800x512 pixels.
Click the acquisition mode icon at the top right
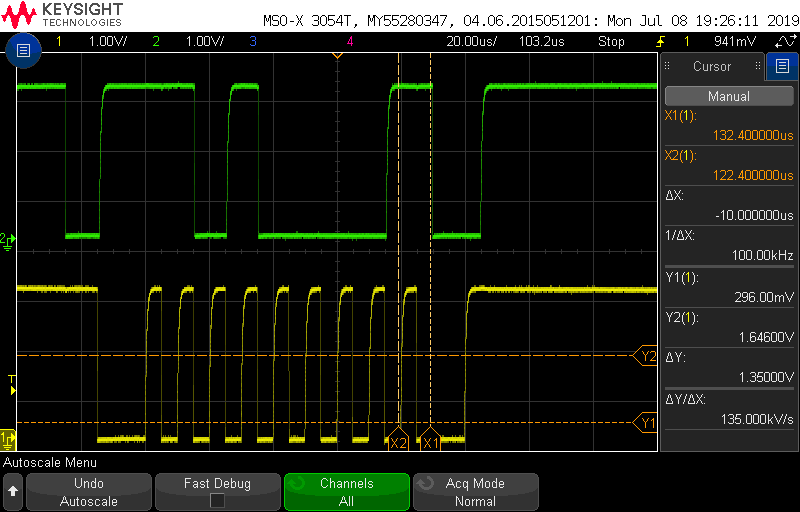[785, 41]
